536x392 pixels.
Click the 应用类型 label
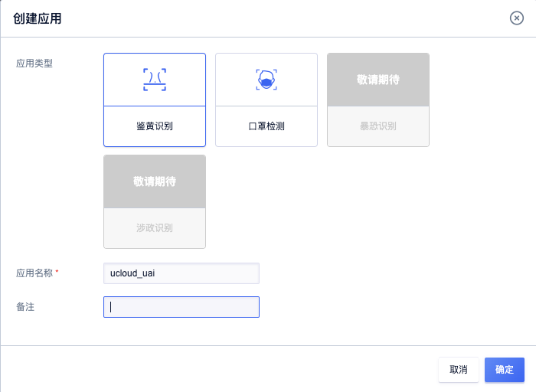tap(34, 64)
